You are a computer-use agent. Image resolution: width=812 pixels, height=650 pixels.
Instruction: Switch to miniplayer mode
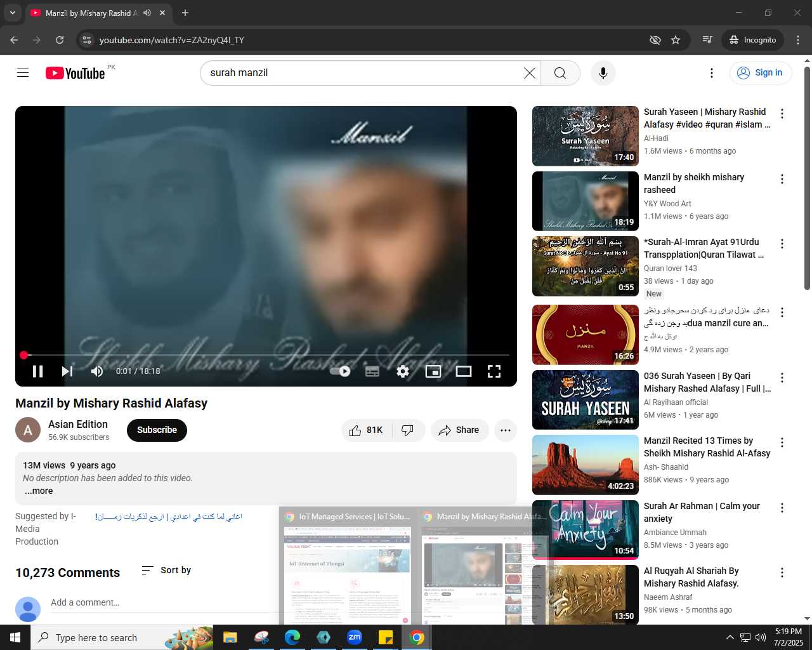pos(433,371)
